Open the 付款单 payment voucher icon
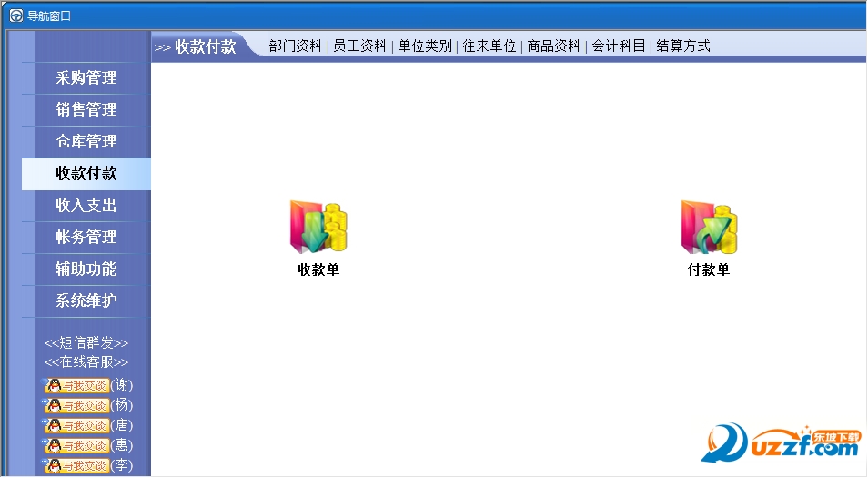The height and width of the screenshot is (478, 868). point(709,227)
